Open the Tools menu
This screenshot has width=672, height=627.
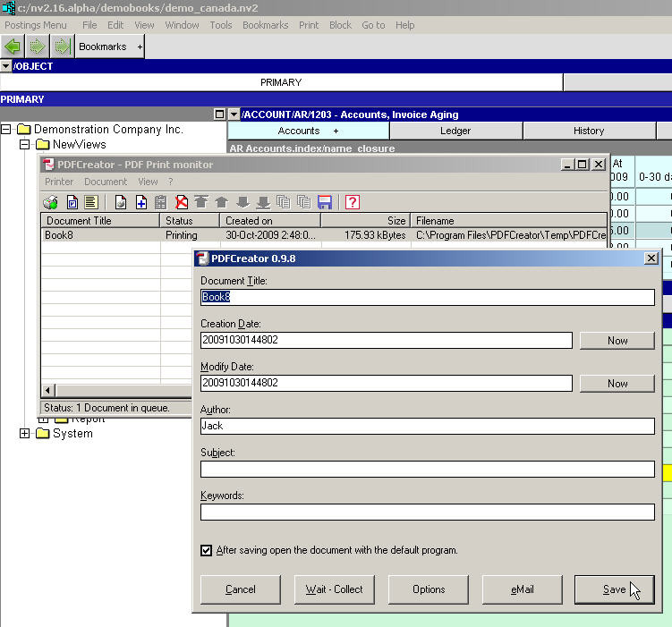220,25
